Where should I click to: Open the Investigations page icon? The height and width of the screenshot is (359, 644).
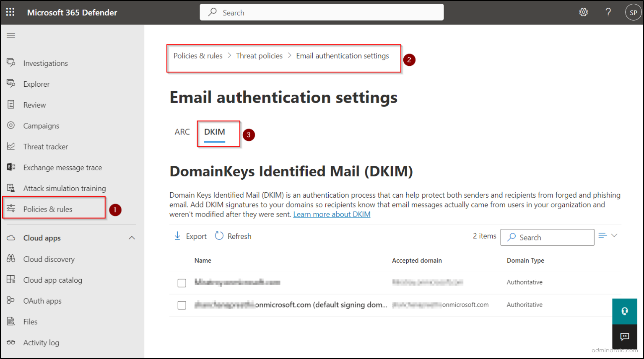coord(10,63)
